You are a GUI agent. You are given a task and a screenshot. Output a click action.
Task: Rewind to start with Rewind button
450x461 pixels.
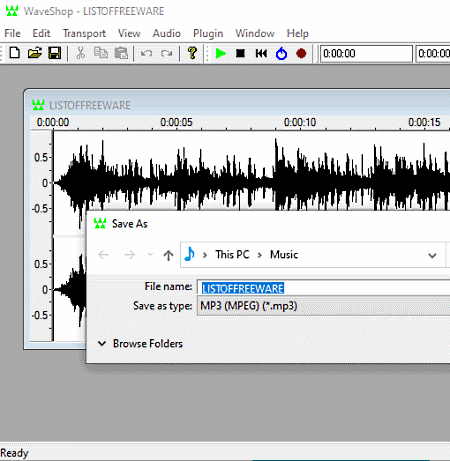261,53
